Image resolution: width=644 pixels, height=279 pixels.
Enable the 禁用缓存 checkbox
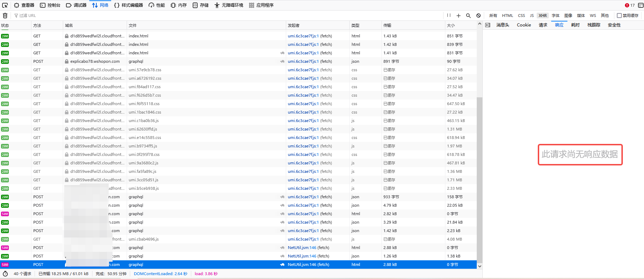click(619, 16)
